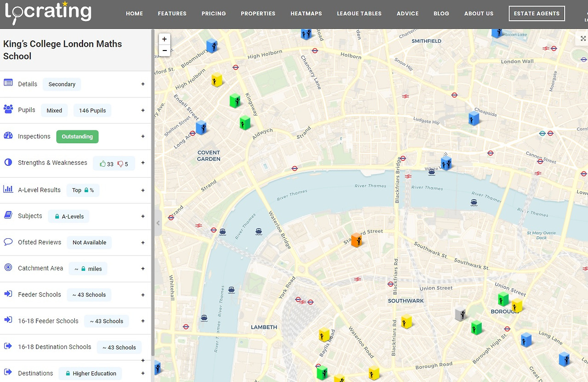
Task: Click the A-Level Results bar chart icon
Action: [8, 189]
